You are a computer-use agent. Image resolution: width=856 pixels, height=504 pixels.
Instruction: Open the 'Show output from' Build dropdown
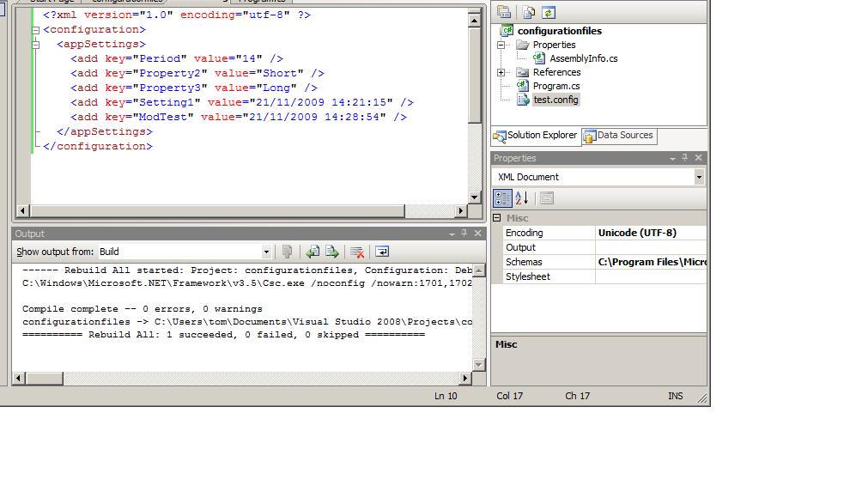[266, 252]
